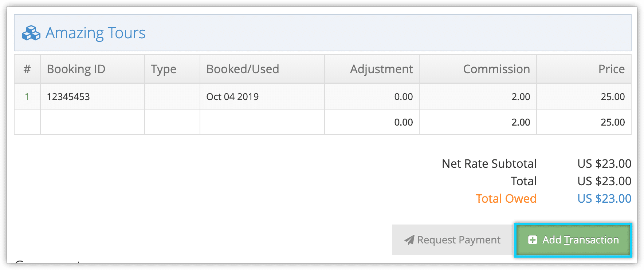
Task: Click the # column header
Action: point(27,69)
